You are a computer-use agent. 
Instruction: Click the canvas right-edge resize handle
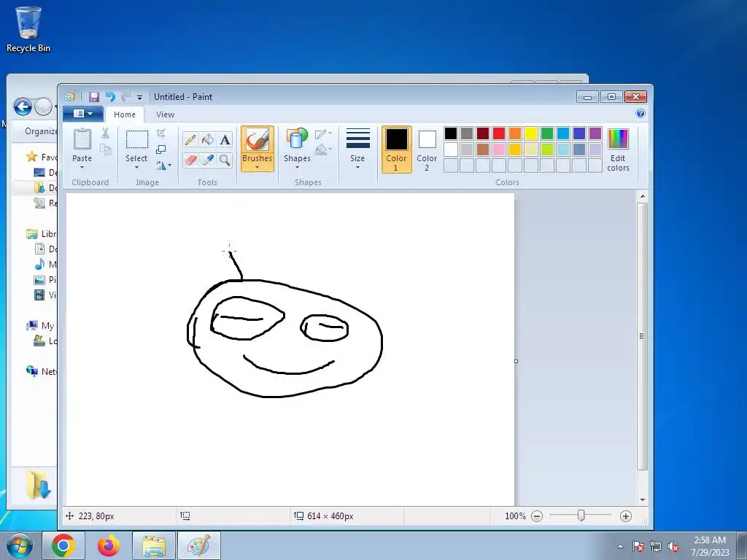tap(516, 362)
